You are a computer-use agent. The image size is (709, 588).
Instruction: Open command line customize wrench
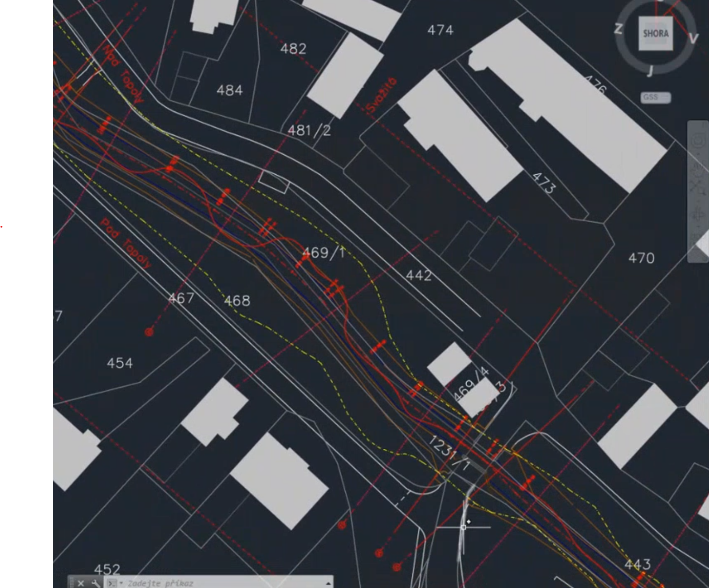click(x=95, y=583)
